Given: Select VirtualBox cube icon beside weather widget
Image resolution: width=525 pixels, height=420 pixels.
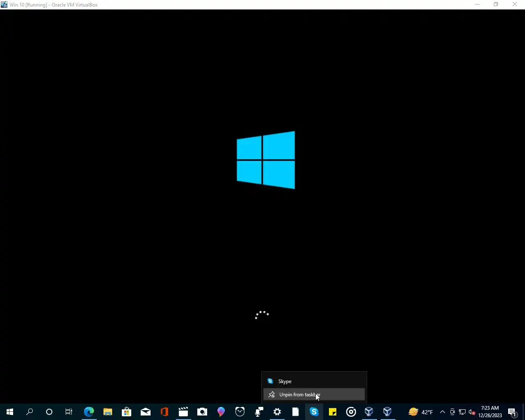Looking at the screenshot, I should 387,412.
